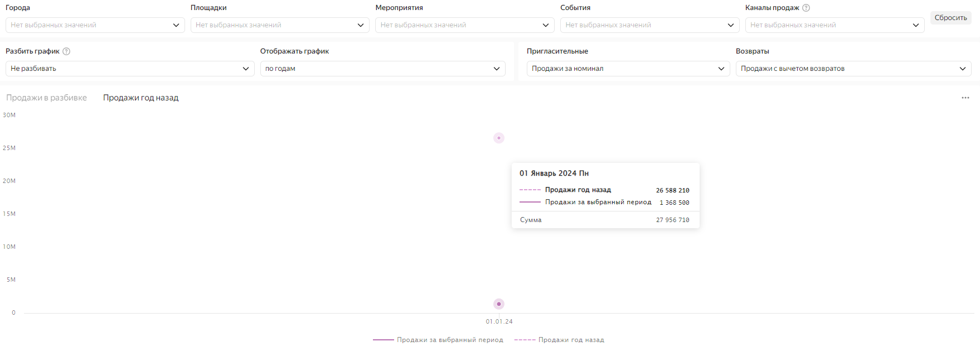Open the Пригласительные dropdown
Image resolution: width=980 pixels, height=356 pixels.
[x=628, y=69]
